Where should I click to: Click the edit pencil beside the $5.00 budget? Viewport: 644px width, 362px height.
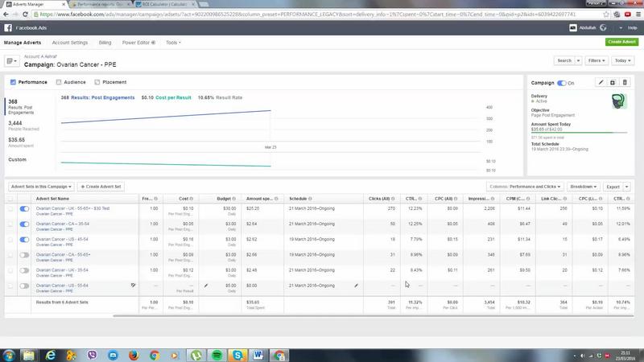tap(206, 286)
